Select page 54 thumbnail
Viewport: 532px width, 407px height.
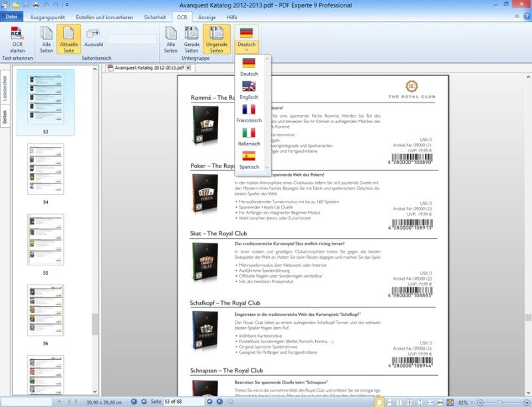46,169
